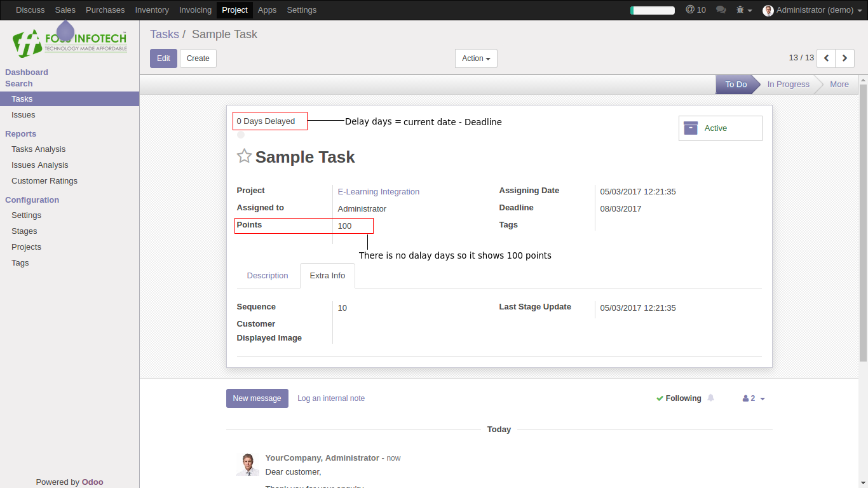Viewport: 868px width, 488px height.
Task: Open the followers count dropdown
Action: pyautogui.click(x=754, y=398)
